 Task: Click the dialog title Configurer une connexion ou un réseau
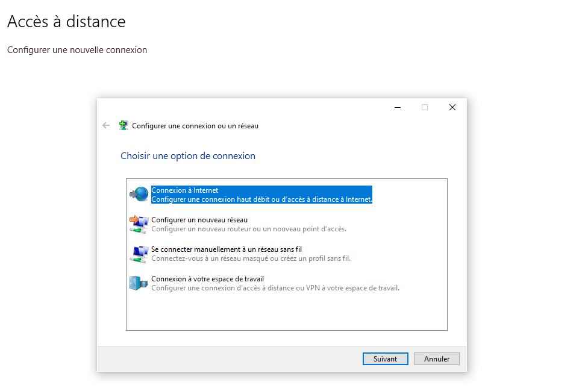[x=195, y=126]
